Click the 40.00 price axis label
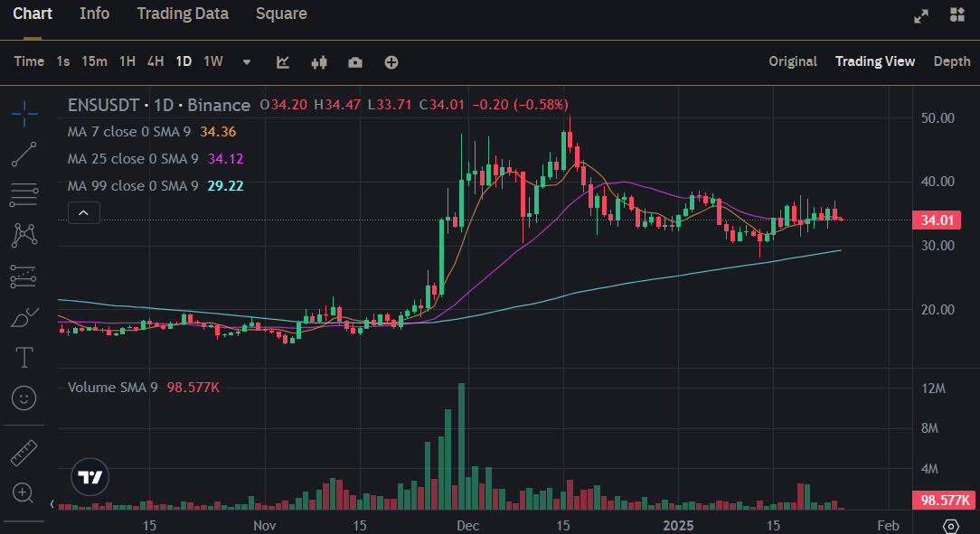The image size is (980, 534). coord(938,181)
